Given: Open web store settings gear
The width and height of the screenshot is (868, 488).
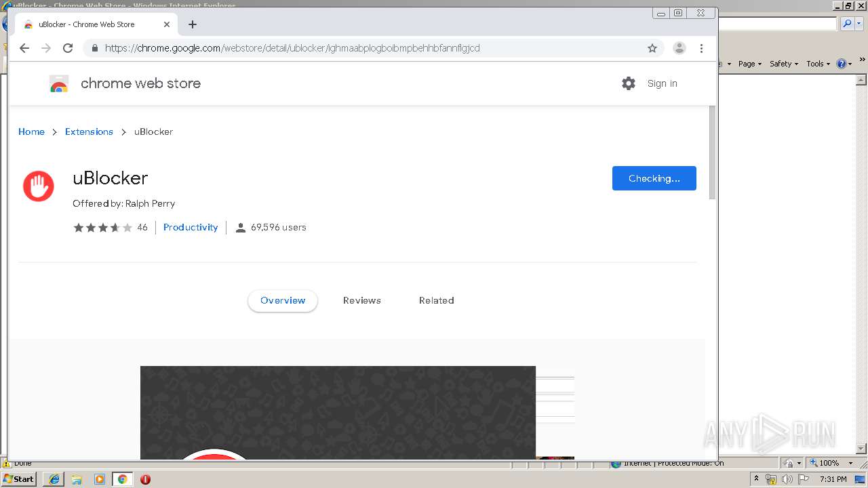Looking at the screenshot, I should coord(629,83).
